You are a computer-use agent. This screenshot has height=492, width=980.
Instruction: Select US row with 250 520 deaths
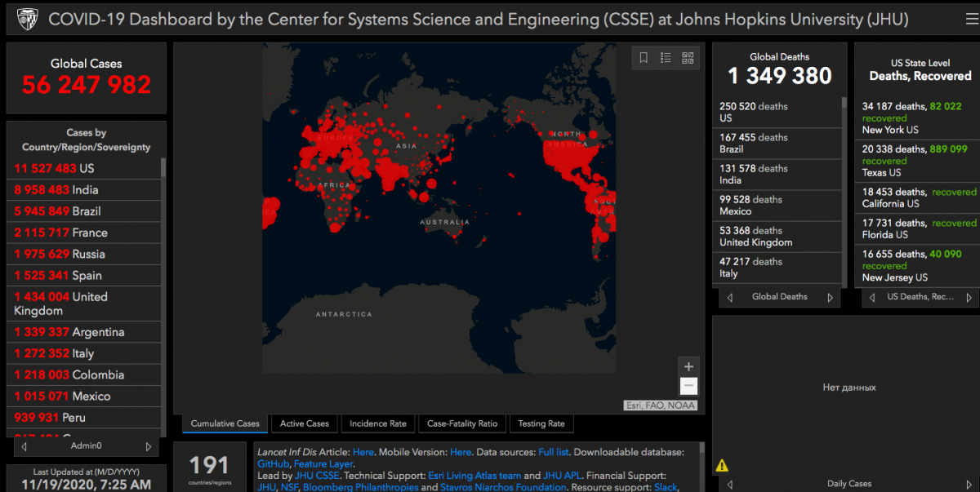coord(777,112)
